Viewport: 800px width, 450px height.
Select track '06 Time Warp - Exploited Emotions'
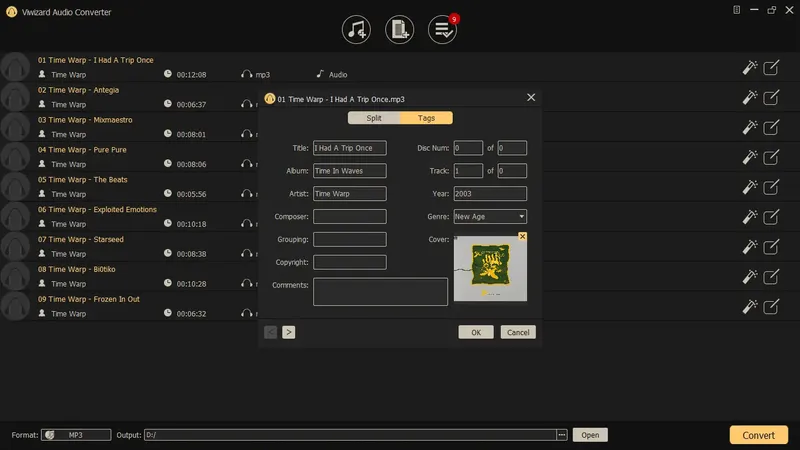click(97, 209)
